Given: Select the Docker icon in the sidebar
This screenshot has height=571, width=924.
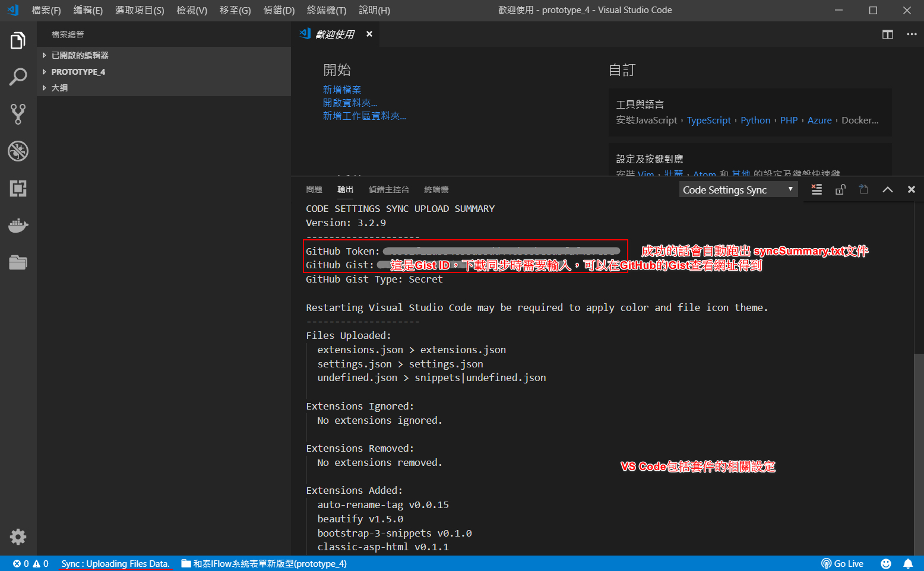Looking at the screenshot, I should (x=18, y=226).
